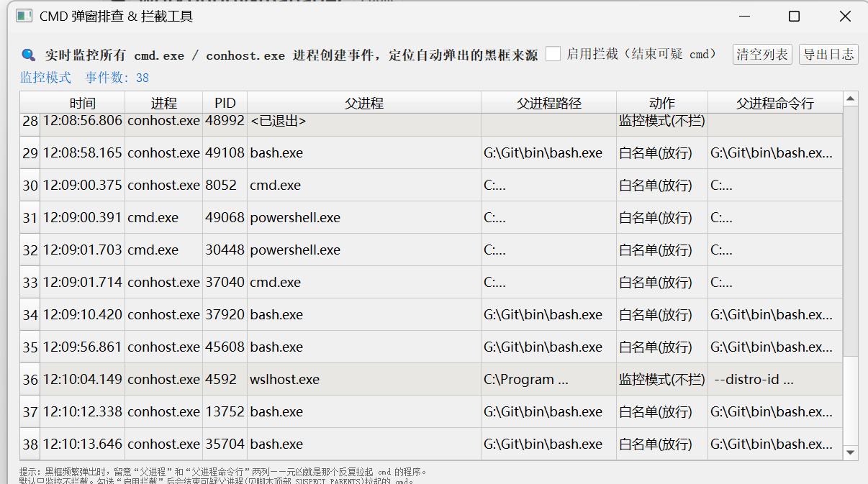The height and width of the screenshot is (484, 868).
Task: Click PID cell 35704
Action: point(225,444)
